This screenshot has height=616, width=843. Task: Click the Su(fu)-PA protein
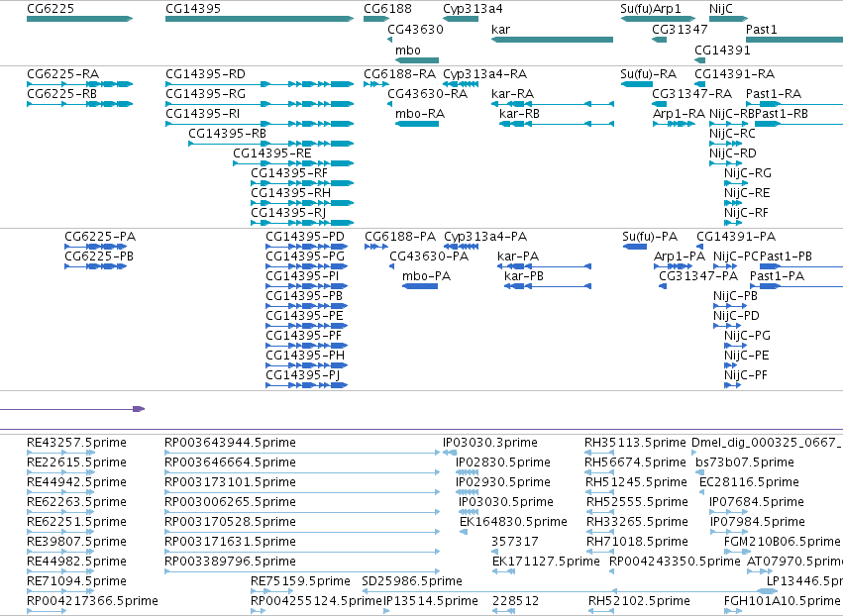click(635, 247)
